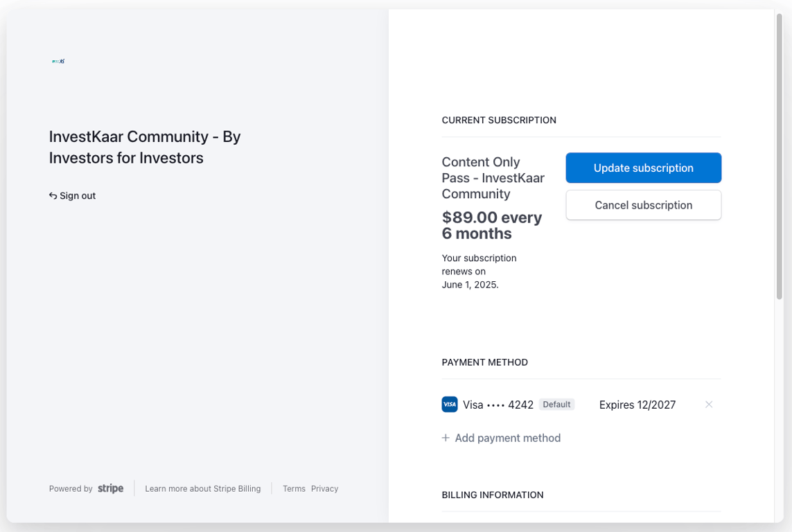This screenshot has height=532, width=792.
Task: Open the Add payment method link
Action: coord(507,438)
